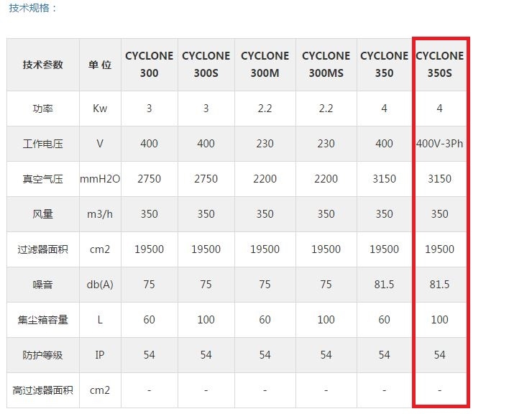Select vacuum 2200 under CYCLONE 300M
The width and height of the screenshot is (532, 414).
pos(265,179)
